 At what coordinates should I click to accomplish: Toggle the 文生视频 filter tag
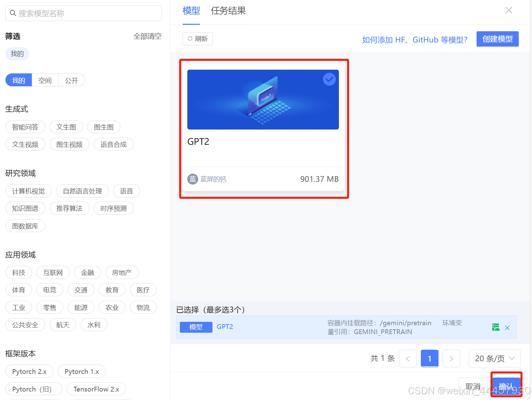(x=25, y=144)
